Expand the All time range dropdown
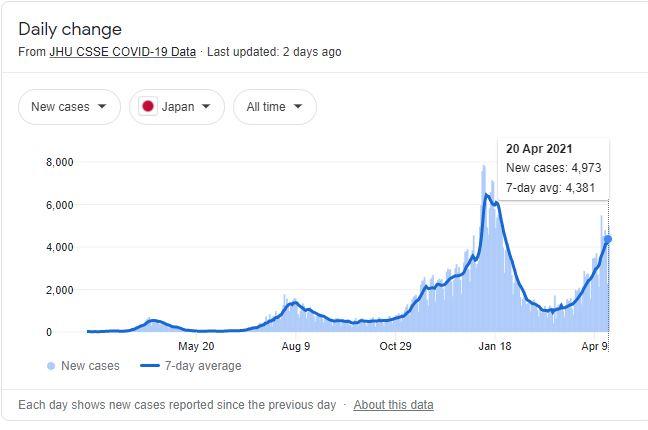 tap(275, 107)
